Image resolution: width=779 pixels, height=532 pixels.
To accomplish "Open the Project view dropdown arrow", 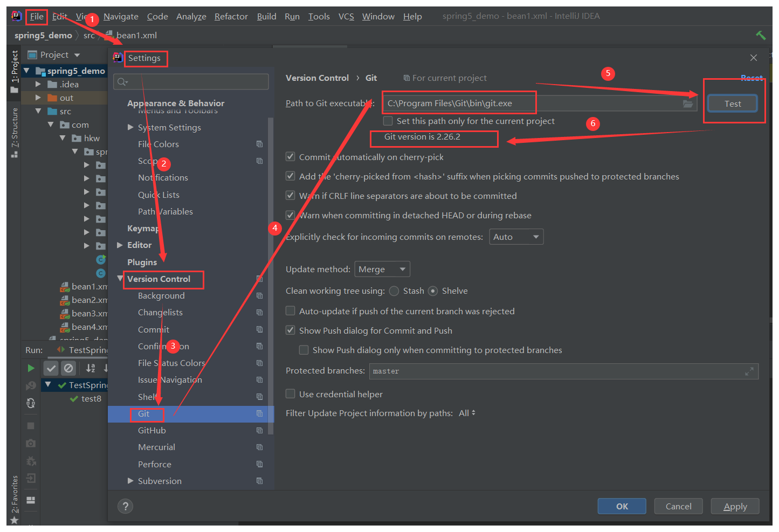I will (77, 55).
